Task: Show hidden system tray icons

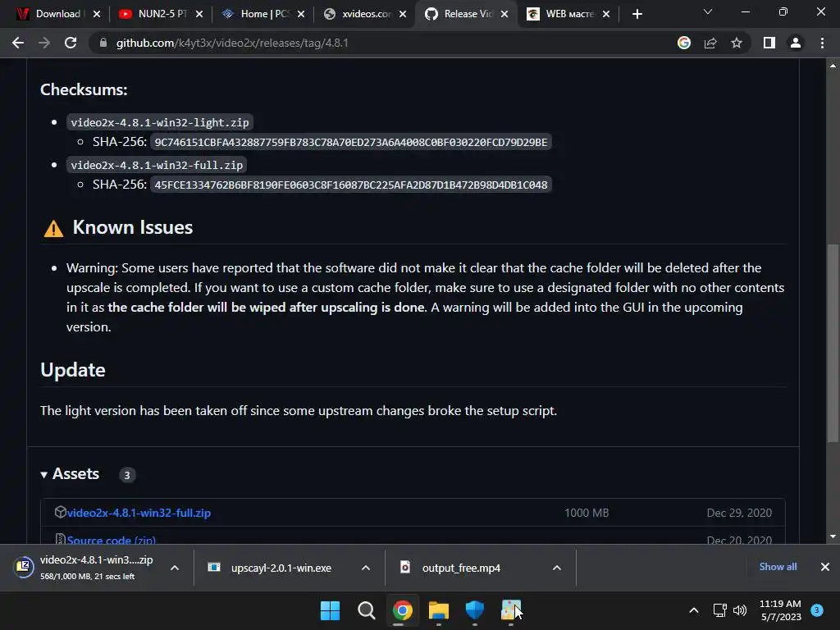Action: (694, 610)
